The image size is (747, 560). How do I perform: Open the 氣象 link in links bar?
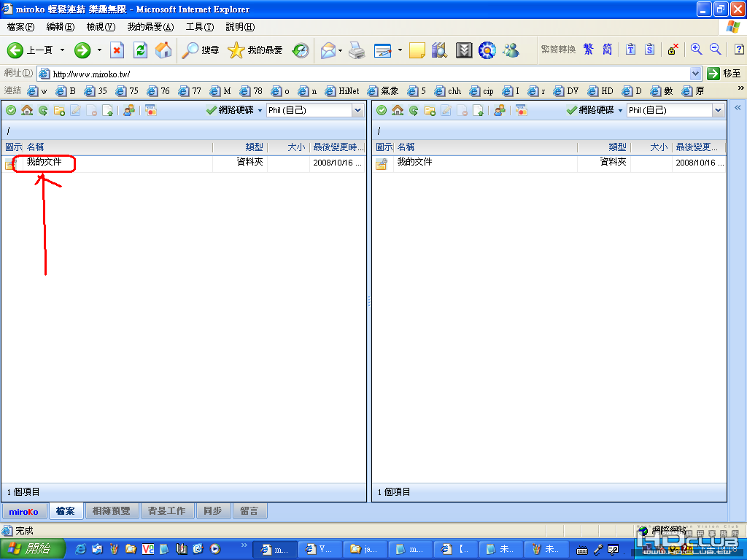click(x=383, y=91)
